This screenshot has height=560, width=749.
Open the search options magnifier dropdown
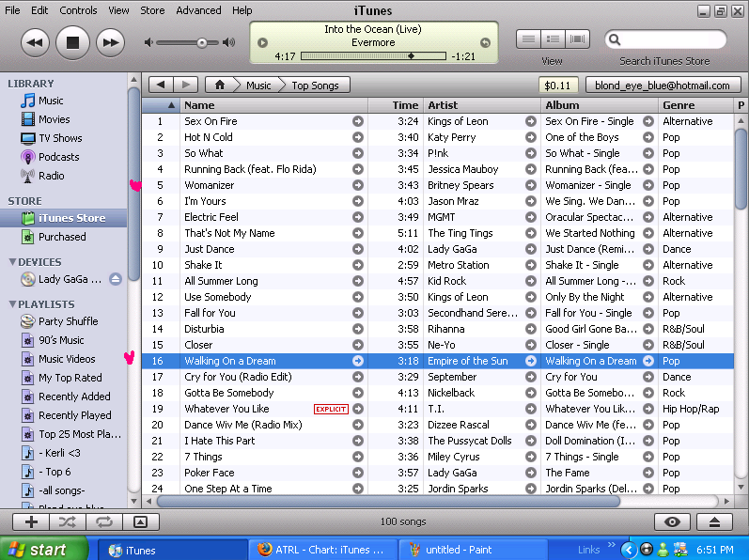click(616, 40)
